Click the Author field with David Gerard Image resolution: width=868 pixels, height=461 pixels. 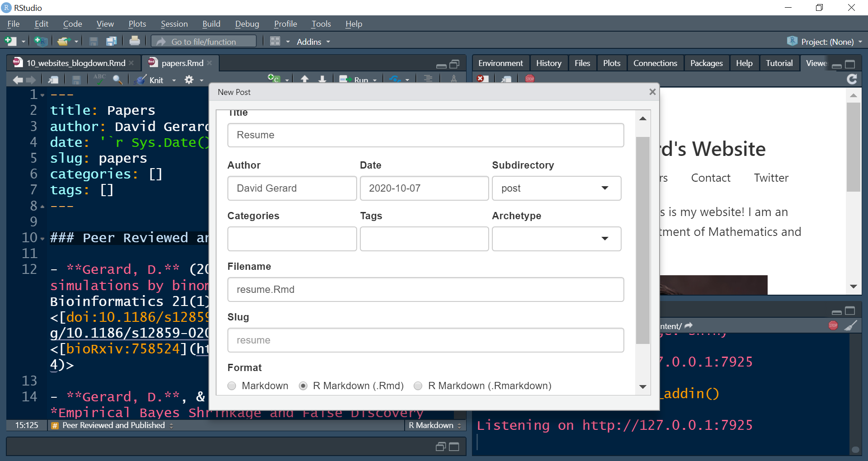(292, 188)
